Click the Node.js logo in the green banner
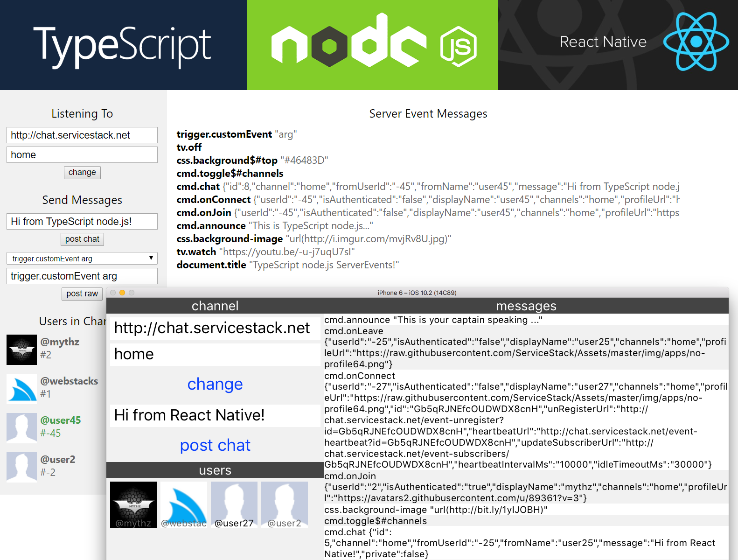 (372, 45)
